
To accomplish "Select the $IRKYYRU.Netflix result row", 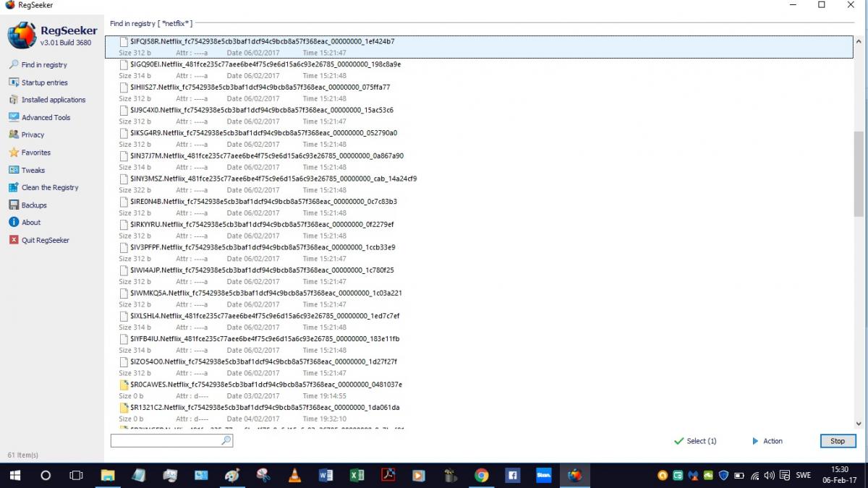I will (479, 230).
